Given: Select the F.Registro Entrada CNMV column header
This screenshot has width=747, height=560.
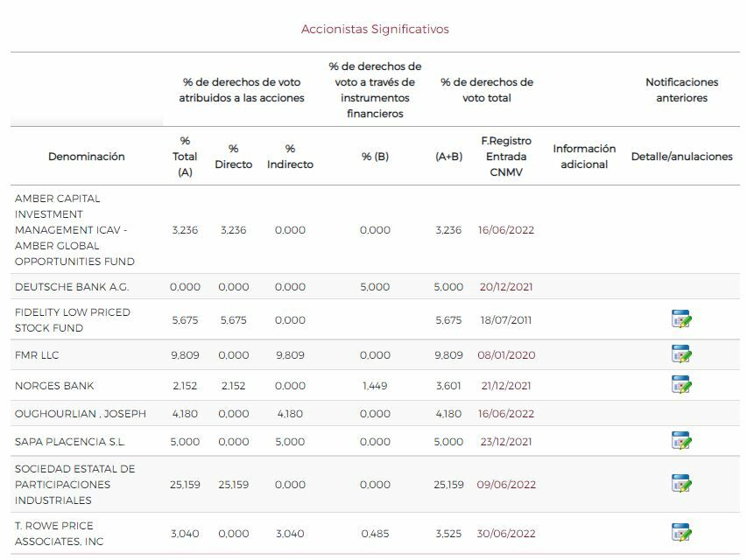Looking at the screenshot, I should click(507, 157).
